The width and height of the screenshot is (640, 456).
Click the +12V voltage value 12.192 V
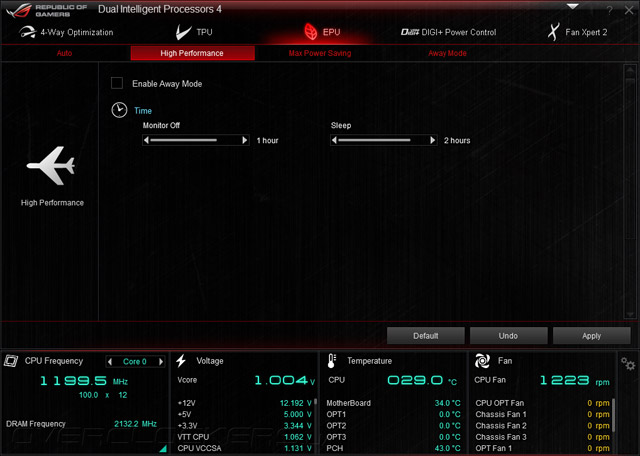tap(296, 403)
